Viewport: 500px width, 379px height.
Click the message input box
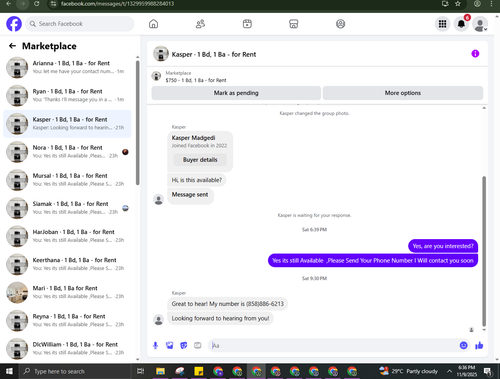point(333,345)
